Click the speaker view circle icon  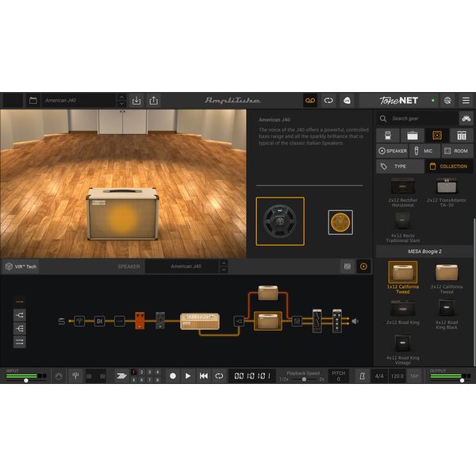point(363,267)
